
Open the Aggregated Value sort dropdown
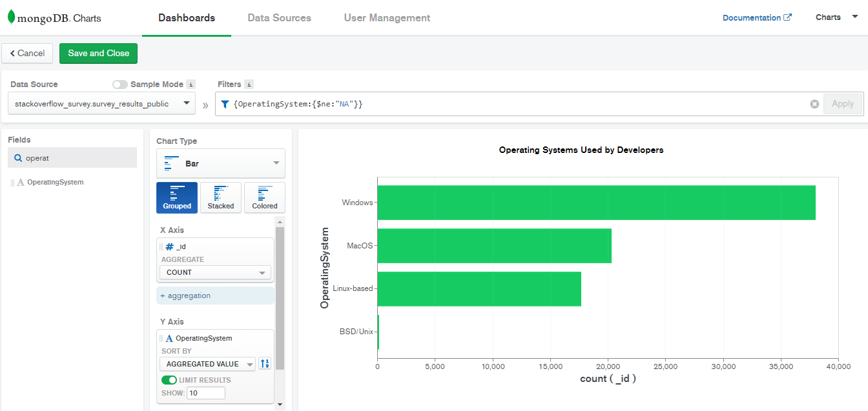tap(207, 364)
